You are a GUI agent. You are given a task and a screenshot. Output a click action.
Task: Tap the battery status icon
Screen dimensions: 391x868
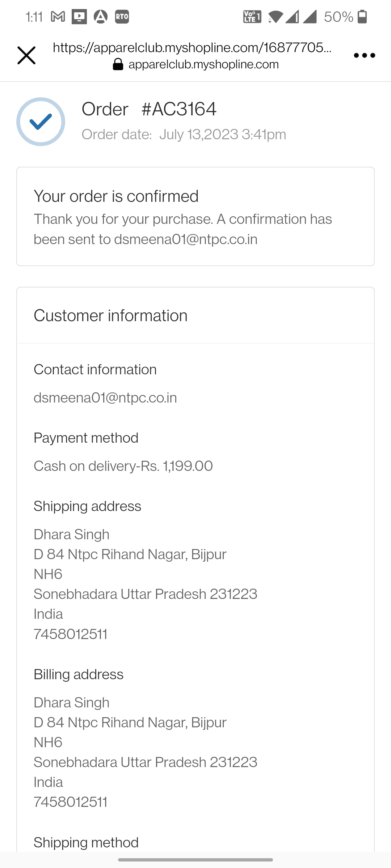click(x=362, y=17)
